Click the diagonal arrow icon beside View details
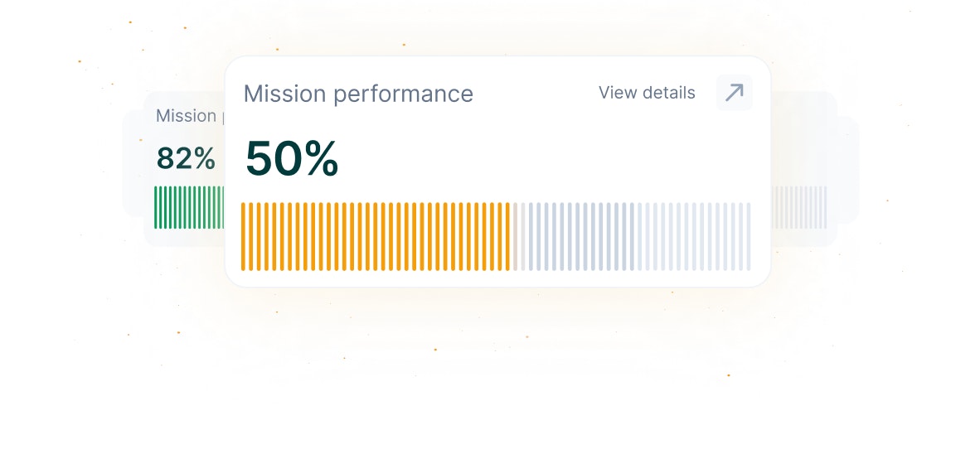980x459 pixels. click(735, 93)
